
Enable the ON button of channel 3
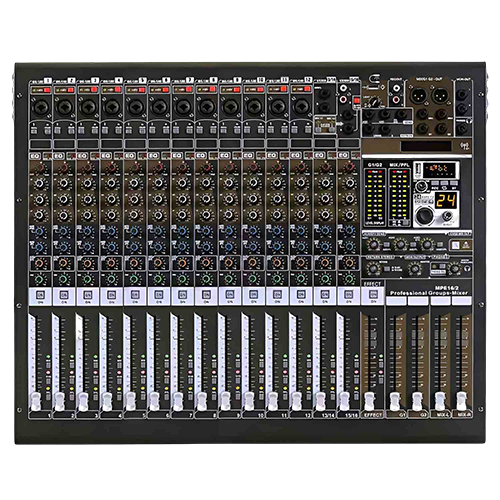(x=88, y=295)
